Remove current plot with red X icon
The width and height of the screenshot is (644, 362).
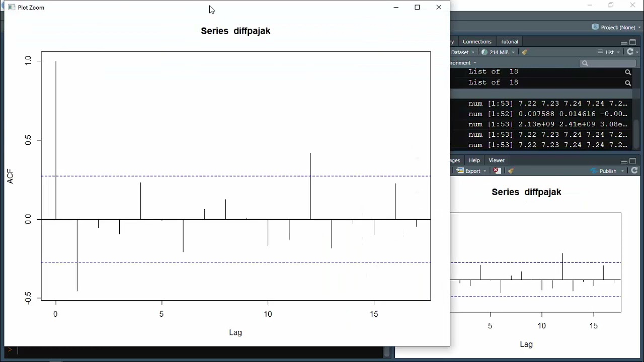[497, 171]
